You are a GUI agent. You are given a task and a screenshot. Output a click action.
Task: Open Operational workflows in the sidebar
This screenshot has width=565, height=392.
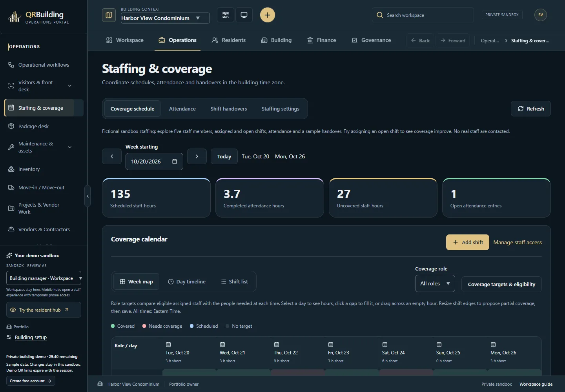pyautogui.click(x=44, y=65)
